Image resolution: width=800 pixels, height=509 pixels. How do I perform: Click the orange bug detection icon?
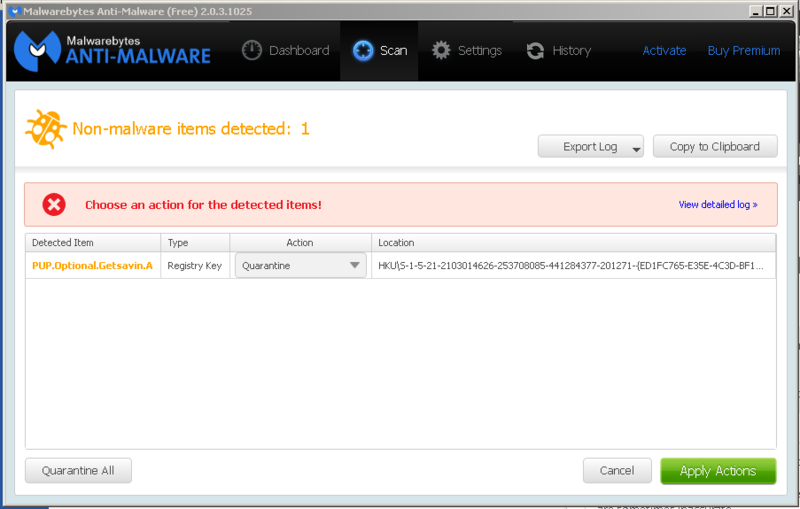[x=45, y=129]
